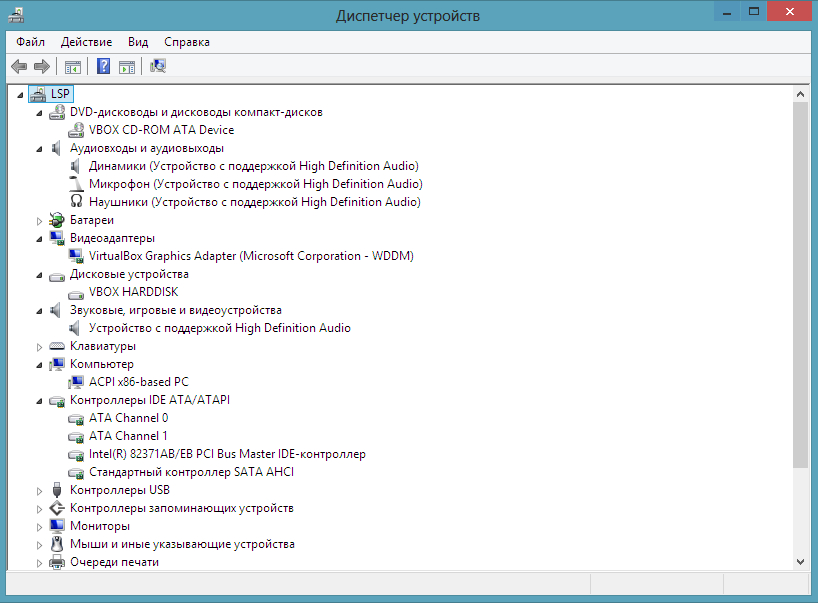Click the show/hide console tree toolbar icon

(x=73, y=67)
